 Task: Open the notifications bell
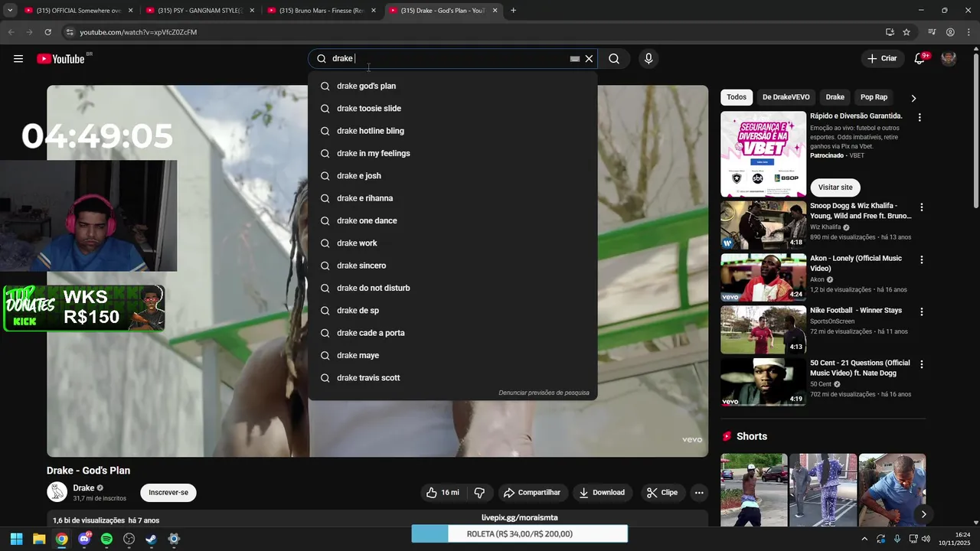point(920,59)
